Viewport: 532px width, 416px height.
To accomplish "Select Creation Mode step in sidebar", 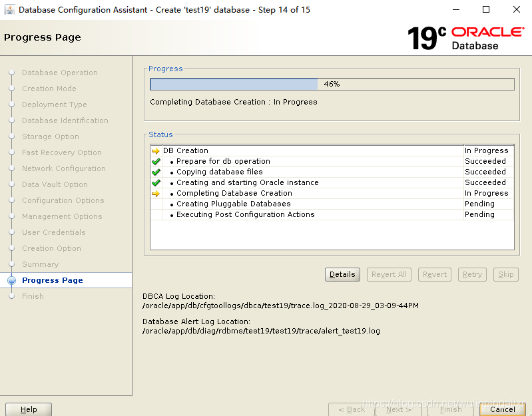I will 49,89.
